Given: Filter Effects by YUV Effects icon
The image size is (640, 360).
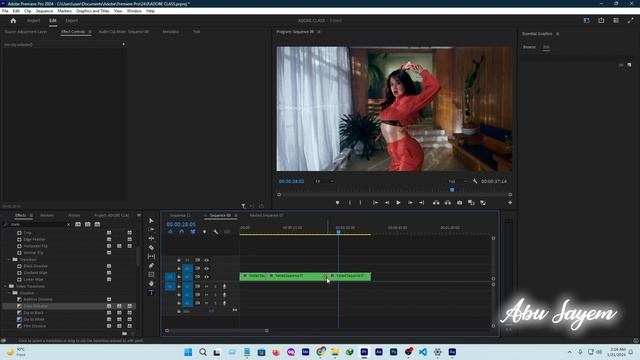Looking at the screenshot, I should pos(97,224).
